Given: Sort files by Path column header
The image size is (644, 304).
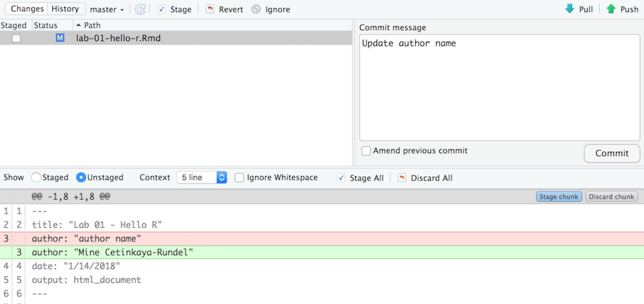Looking at the screenshot, I should click(x=92, y=25).
